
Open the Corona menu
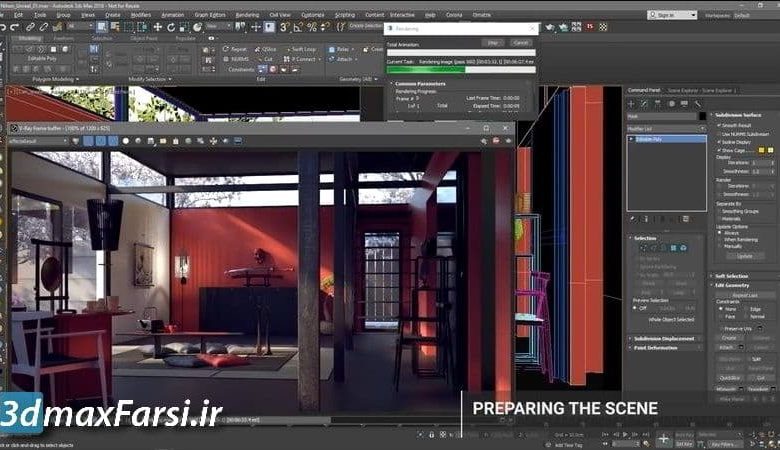(x=454, y=15)
